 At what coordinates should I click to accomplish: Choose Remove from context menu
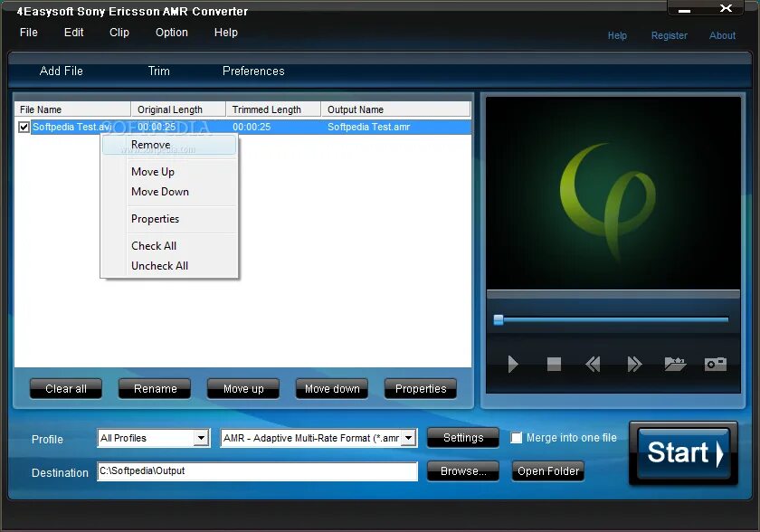pos(169,145)
